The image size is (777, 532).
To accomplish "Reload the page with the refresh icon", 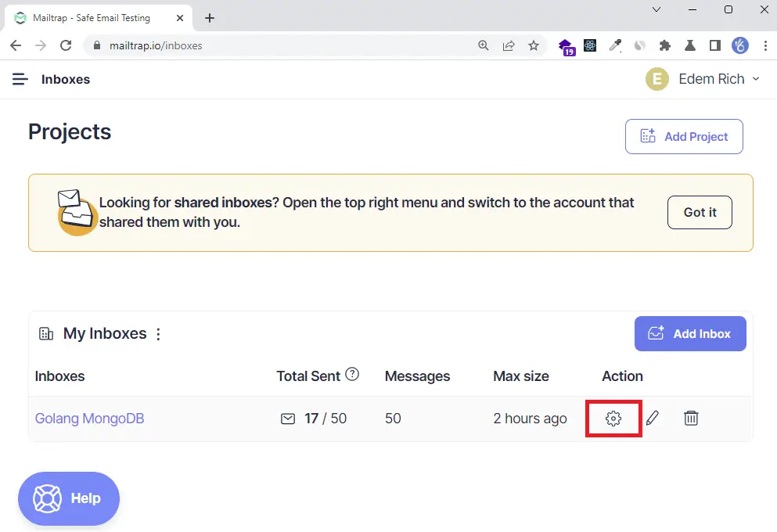I will [66, 45].
